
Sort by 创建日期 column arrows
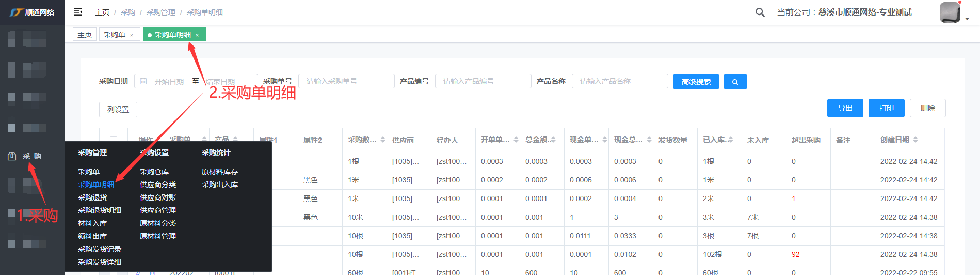coord(915,140)
